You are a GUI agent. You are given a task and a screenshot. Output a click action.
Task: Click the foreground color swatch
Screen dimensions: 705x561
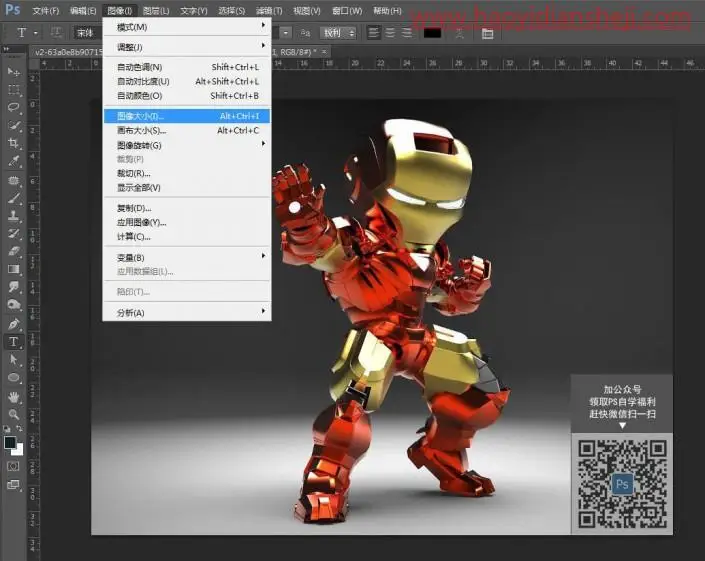coord(10,442)
